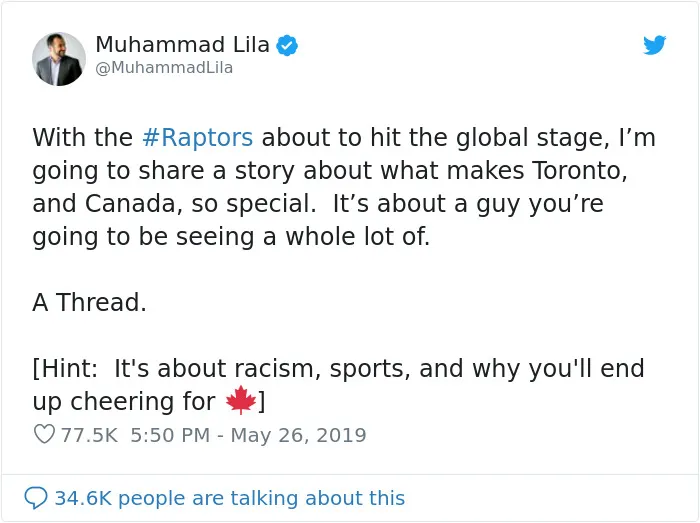Screen dimensions: 700x523
Task: Click the blue verified badge
Action: (287, 46)
